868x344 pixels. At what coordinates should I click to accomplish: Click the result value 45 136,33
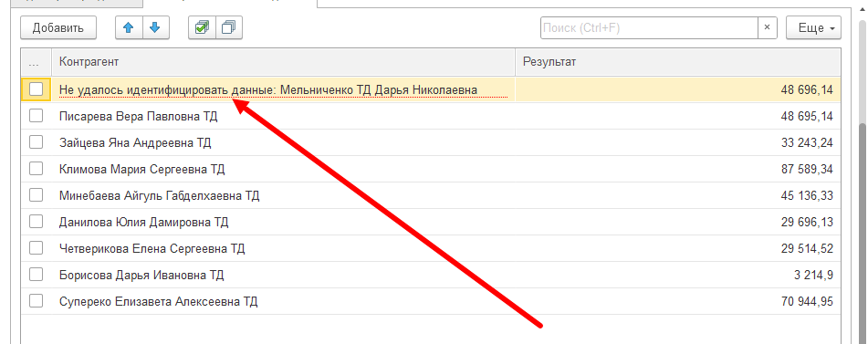click(x=807, y=196)
